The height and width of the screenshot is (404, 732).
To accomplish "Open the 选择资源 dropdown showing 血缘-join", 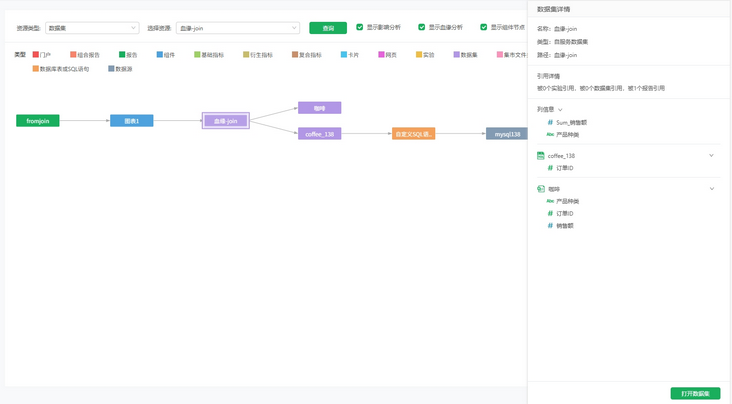I will 237,28.
